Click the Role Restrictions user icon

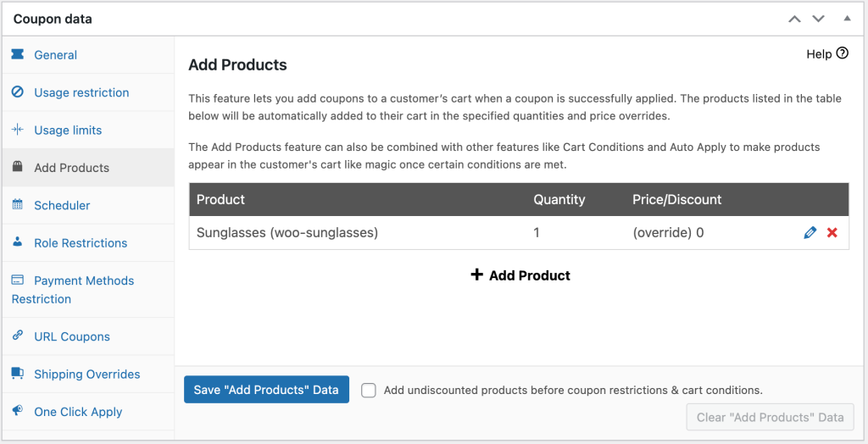(x=18, y=242)
